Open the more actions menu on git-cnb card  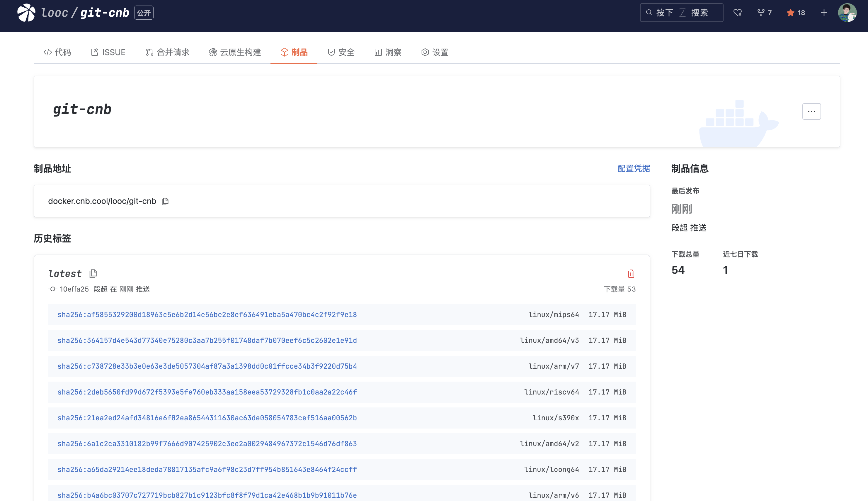pyautogui.click(x=811, y=111)
